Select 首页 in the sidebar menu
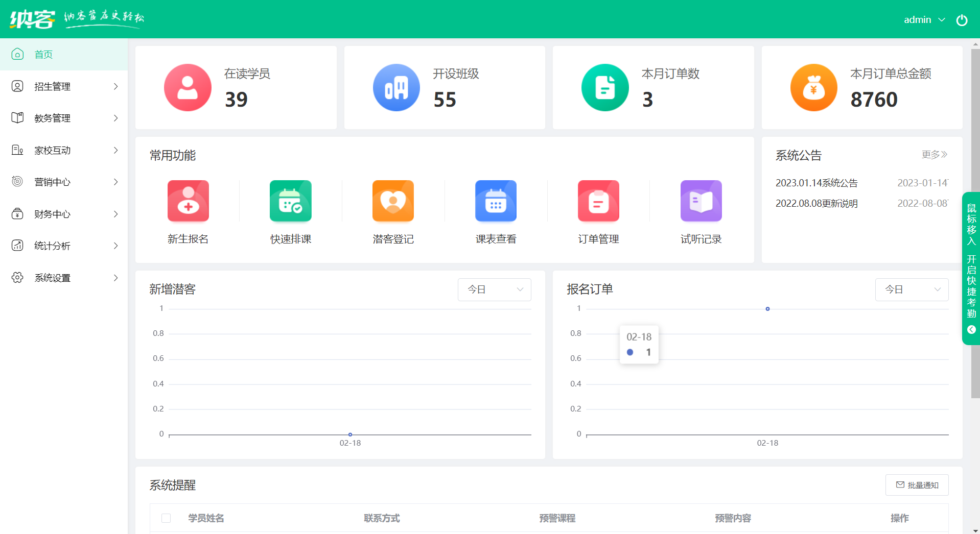980x534 pixels. coord(43,54)
